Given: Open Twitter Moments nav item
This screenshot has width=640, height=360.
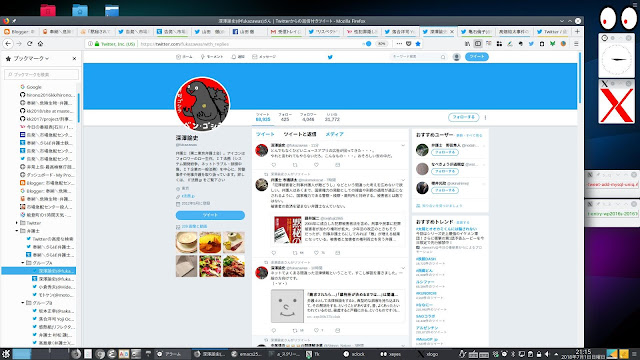Looking at the screenshot, I should [212, 57].
